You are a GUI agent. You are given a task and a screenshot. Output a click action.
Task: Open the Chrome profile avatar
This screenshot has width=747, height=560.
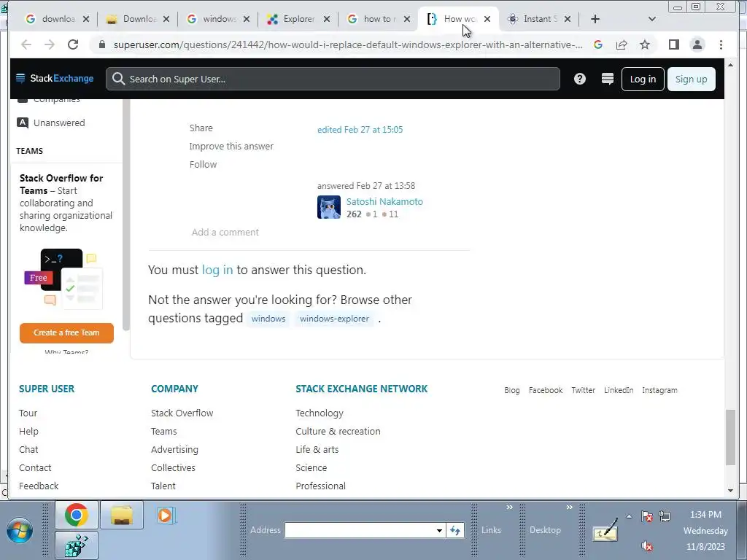[x=697, y=44]
